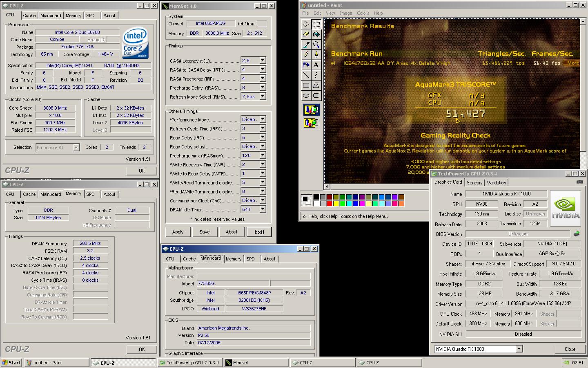Click the Close button in GPU-Z
Viewport: 588px width, 368px height.
(570, 349)
